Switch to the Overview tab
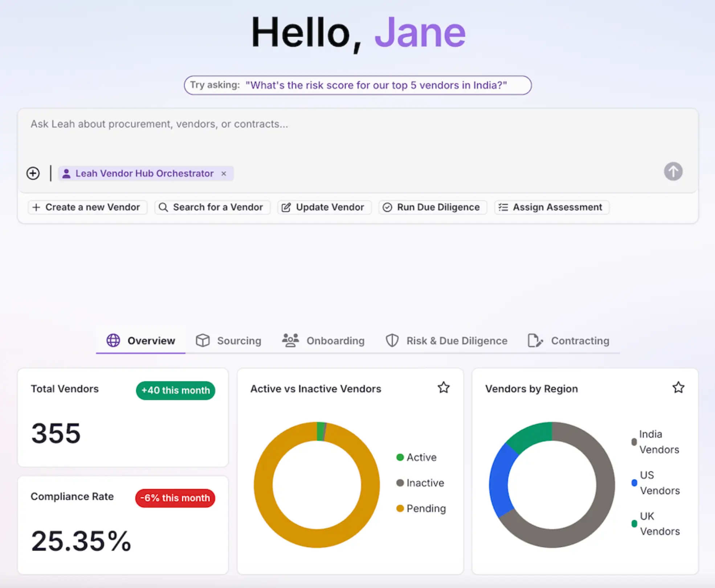The width and height of the screenshot is (715, 588). tap(141, 340)
